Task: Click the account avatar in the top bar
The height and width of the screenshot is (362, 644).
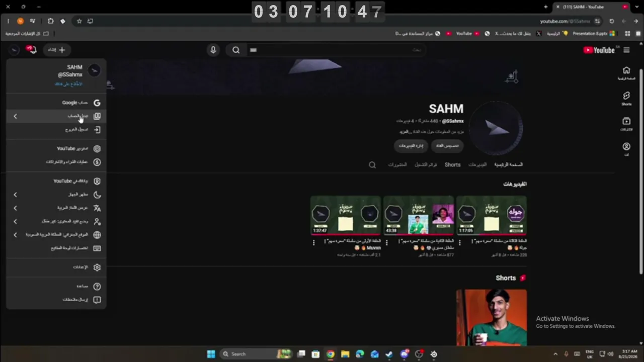Action: pos(15,50)
